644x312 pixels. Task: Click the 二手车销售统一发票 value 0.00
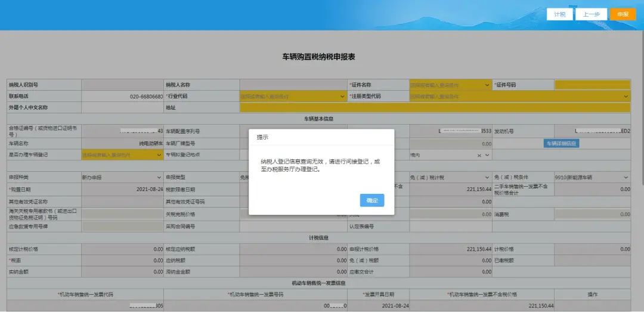pyautogui.click(x=592, y=189)
